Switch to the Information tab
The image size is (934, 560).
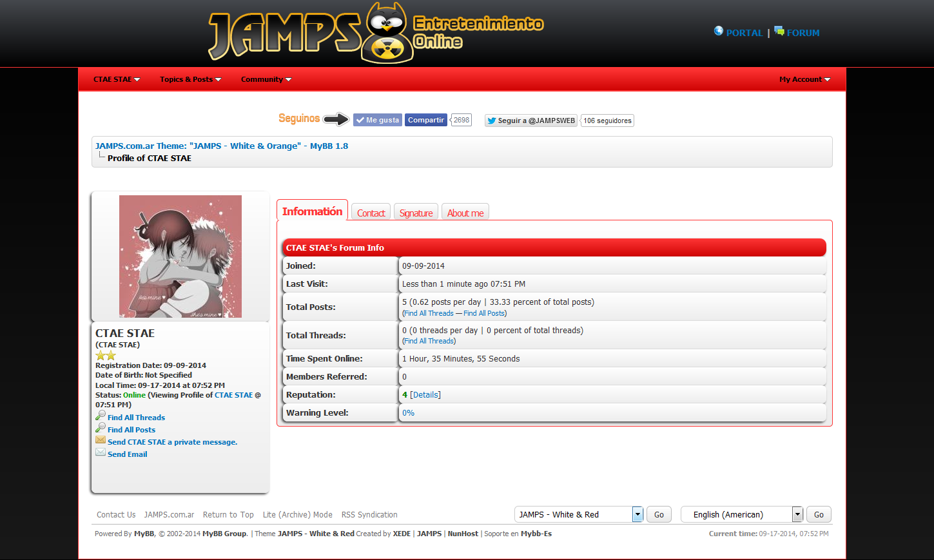tap(313, 211)
